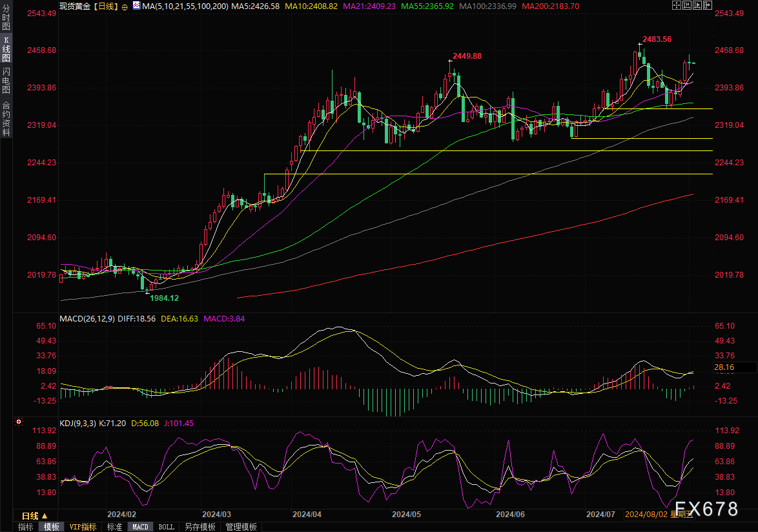Click the jump-to-chart-start icon
The height and width of the screenshot is (532, 758).
(687, 5)
